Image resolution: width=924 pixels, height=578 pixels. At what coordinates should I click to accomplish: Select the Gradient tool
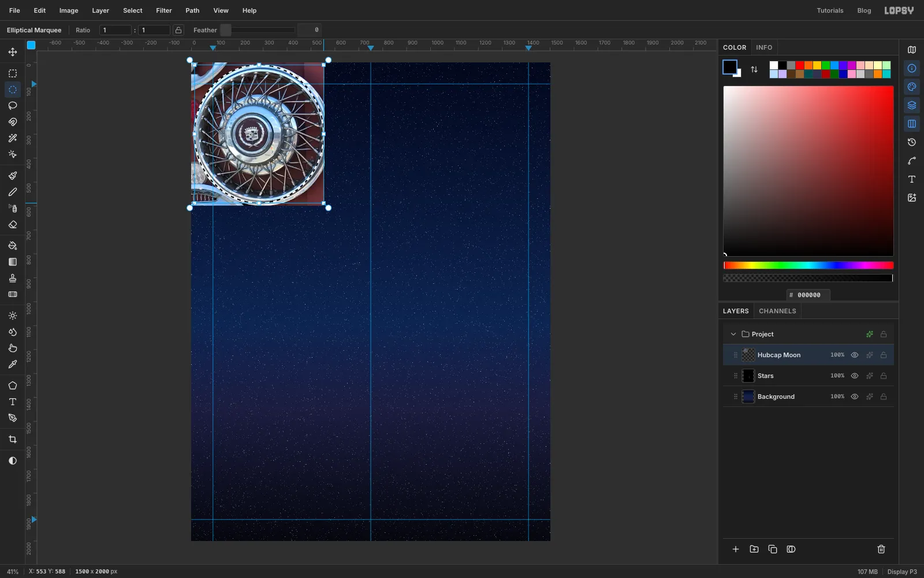click(x=13, y=262)
